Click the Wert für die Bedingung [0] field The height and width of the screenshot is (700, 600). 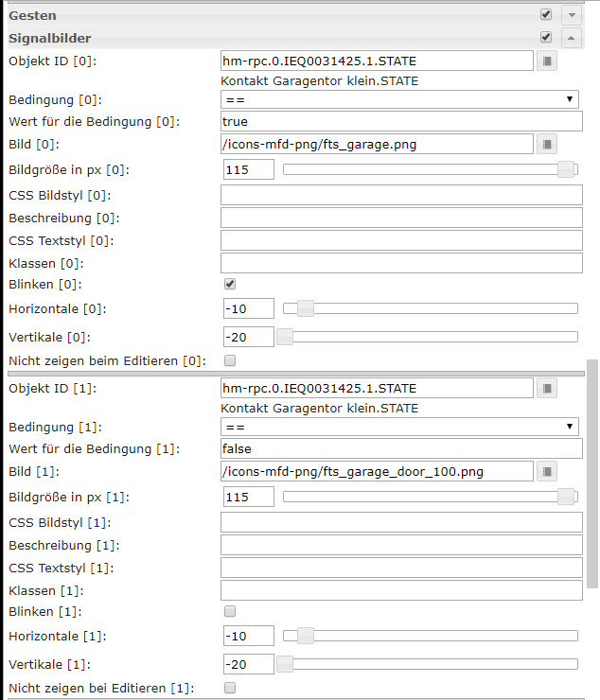tap(400, 121)
